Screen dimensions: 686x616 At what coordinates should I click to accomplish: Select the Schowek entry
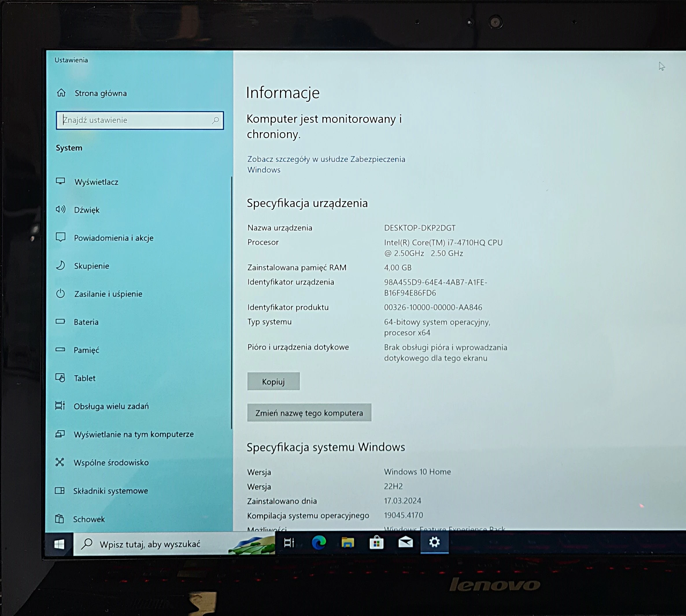(89, 519)
